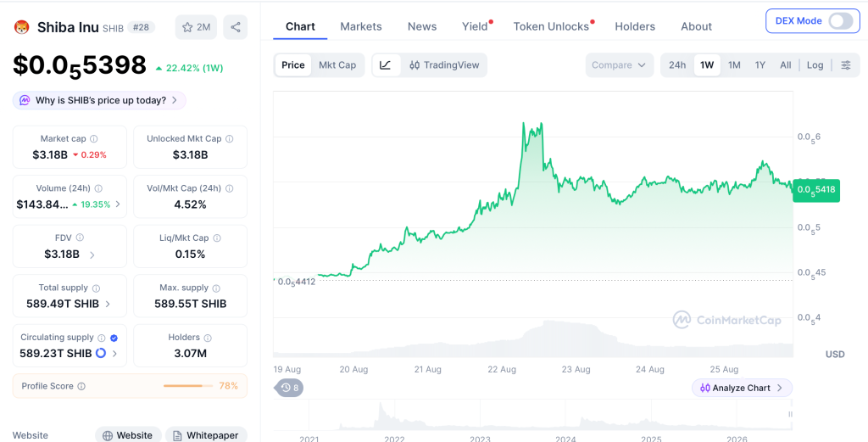The image size is (868, 442).
Task: Select the Mkt Cap chart view
Action: pos(337,65)
